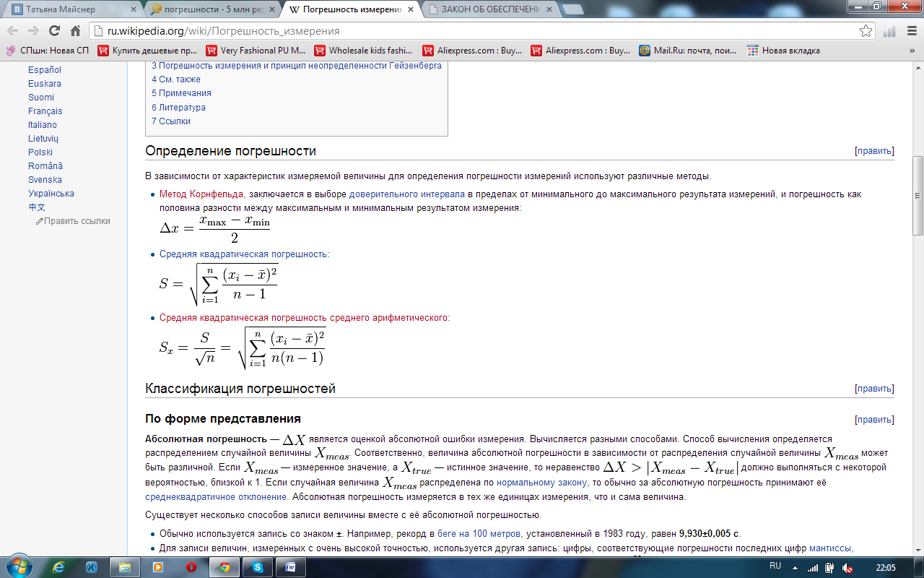Bookmark this page with the star icon

click(x=866, y=31)
